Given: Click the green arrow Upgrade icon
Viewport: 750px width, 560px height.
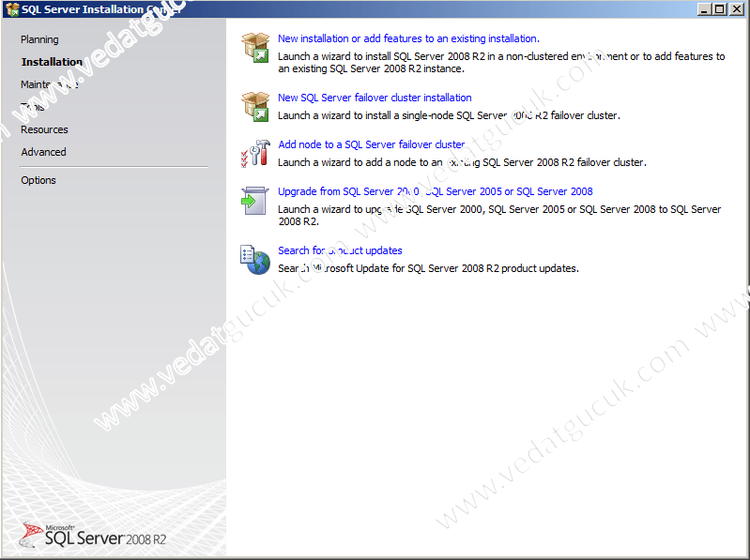Looking at the screenshot, I should 255,200.
